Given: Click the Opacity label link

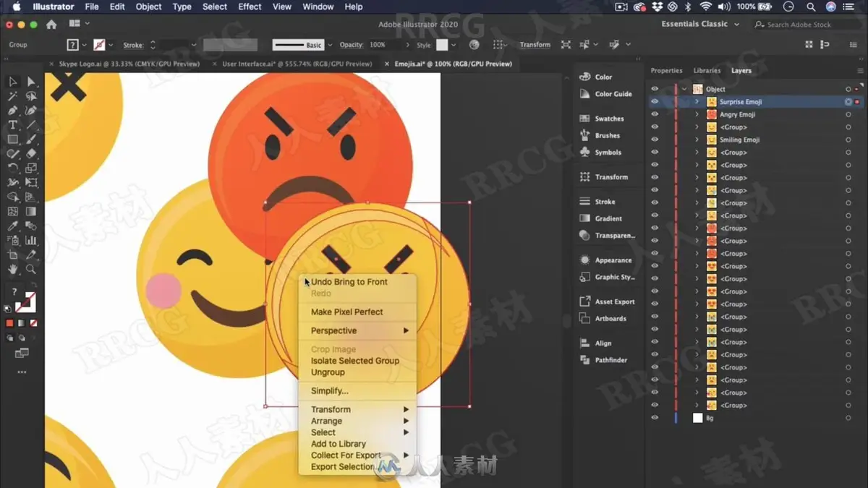Looking at the screenshot, I should point(351,45).
